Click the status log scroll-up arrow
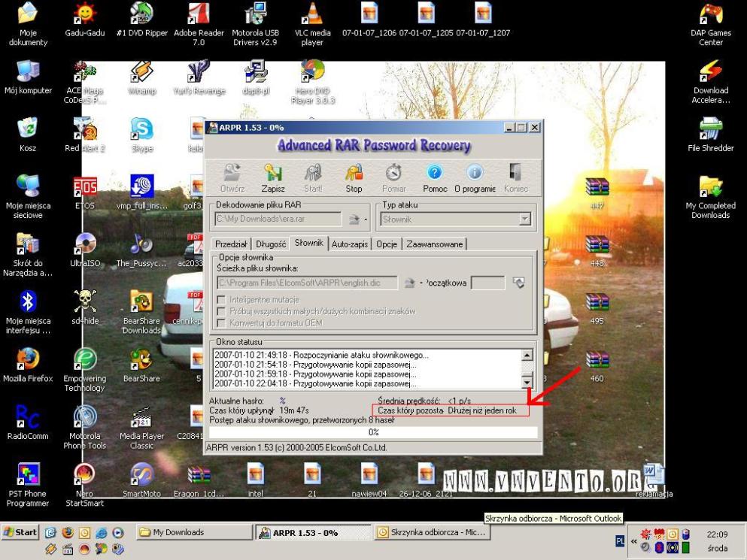Screen dimensions: 747x560 coord(527,356)
